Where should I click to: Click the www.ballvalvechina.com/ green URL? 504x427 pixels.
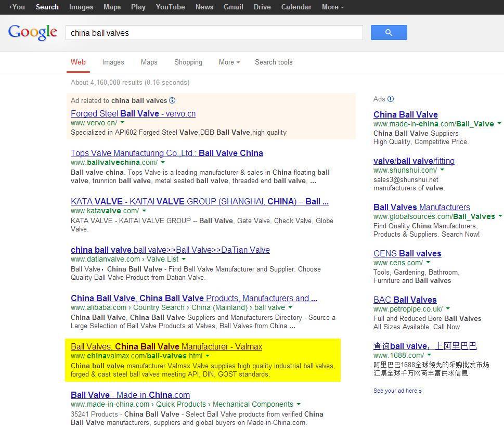click(x=114, y=163)
